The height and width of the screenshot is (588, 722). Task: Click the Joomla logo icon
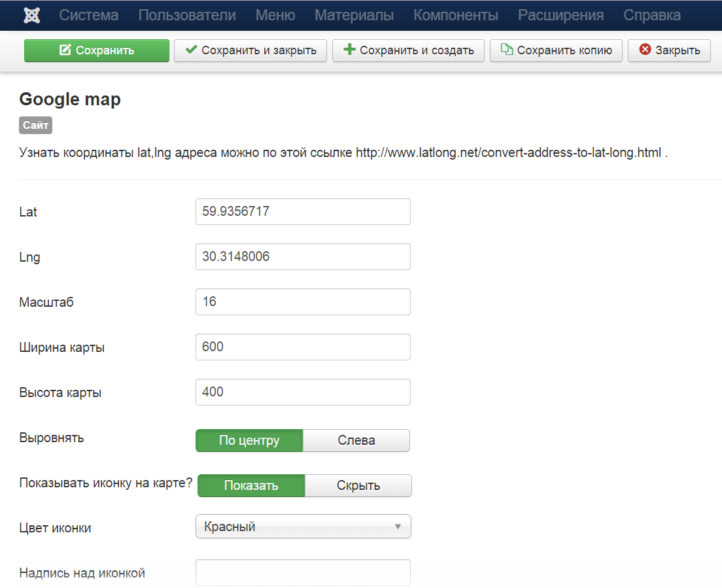(x=32, y=15)
